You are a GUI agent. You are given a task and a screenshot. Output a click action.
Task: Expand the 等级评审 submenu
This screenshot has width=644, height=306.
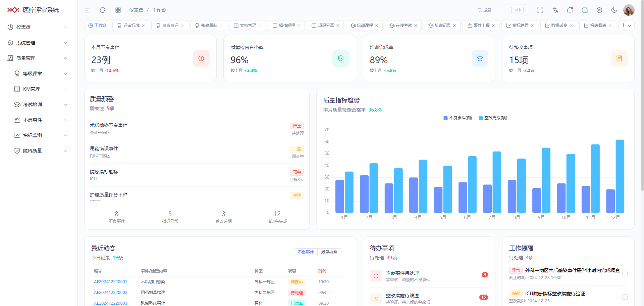pos(39,74)
